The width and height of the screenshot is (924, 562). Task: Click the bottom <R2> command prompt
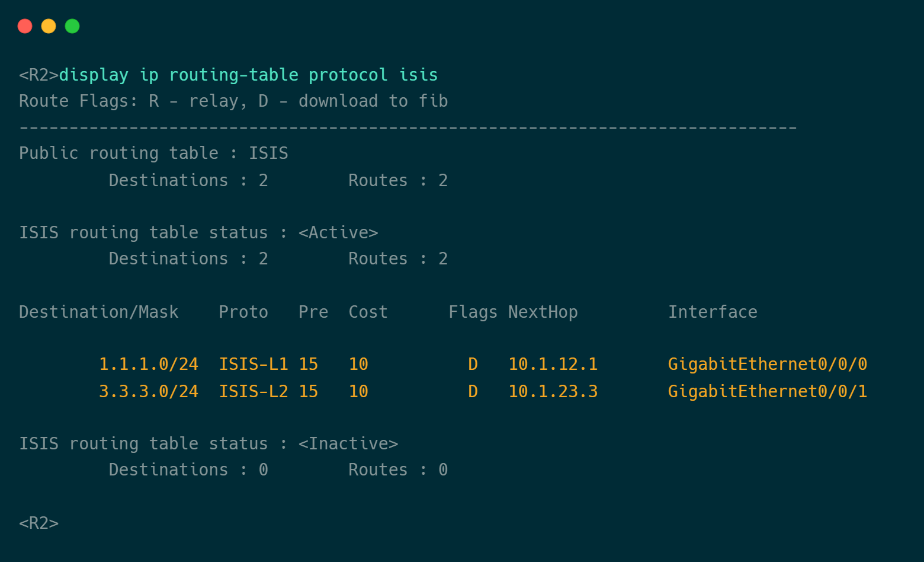39,523
